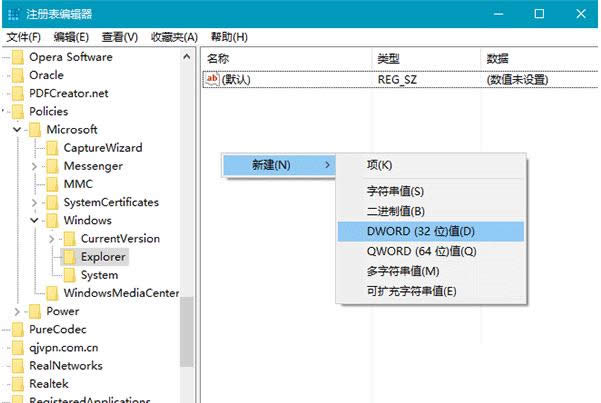Viewport: 601px width, 403px height.
Task: Click the Explorer folder icon
Action: (x=69, y=257)
